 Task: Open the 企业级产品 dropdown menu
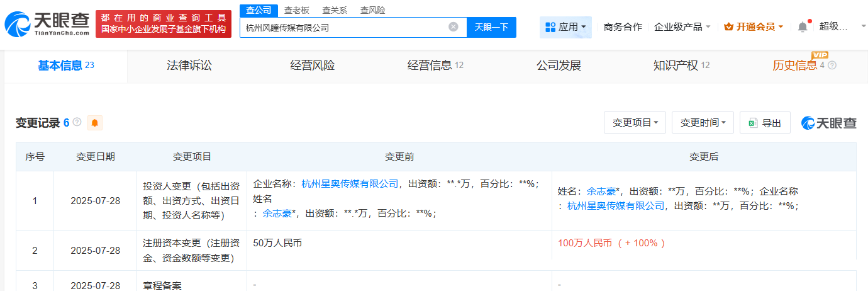[x=682, y=27]
